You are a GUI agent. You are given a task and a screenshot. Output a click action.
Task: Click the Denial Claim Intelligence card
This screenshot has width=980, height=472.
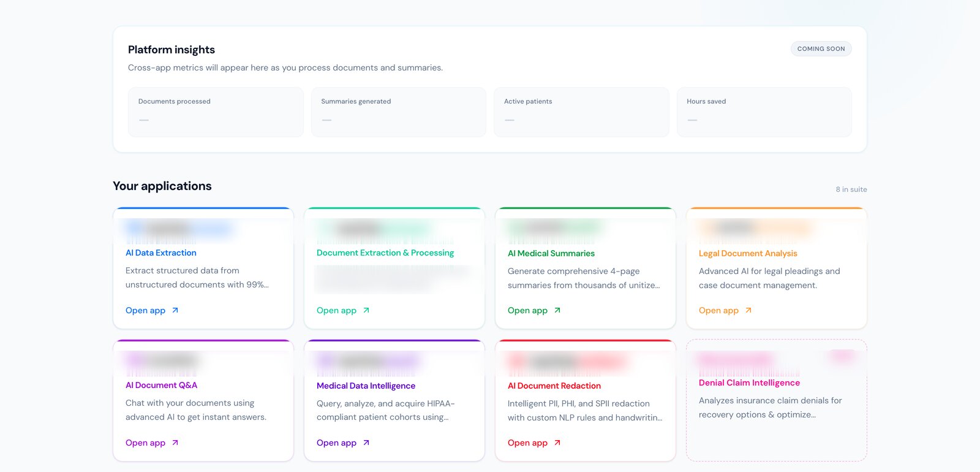point(777,400)
